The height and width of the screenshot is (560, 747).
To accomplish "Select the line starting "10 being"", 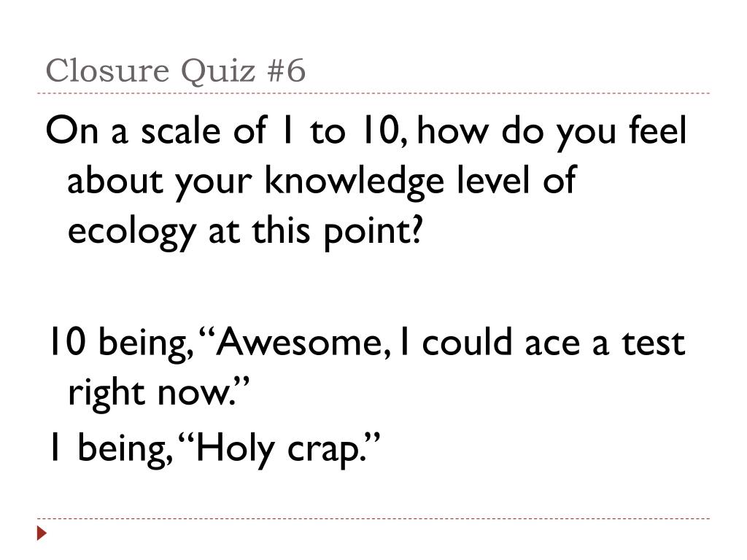I will (367, 344).
